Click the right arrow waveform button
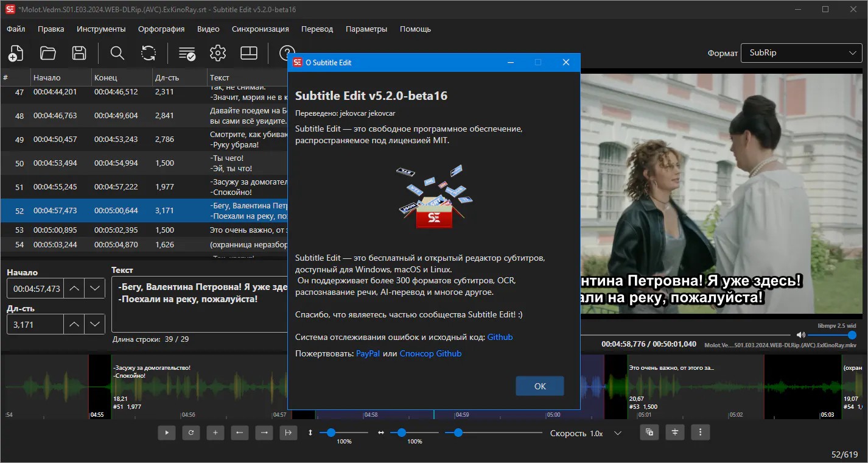This screenshot has height=463, width=868. [x=264, y=433]
